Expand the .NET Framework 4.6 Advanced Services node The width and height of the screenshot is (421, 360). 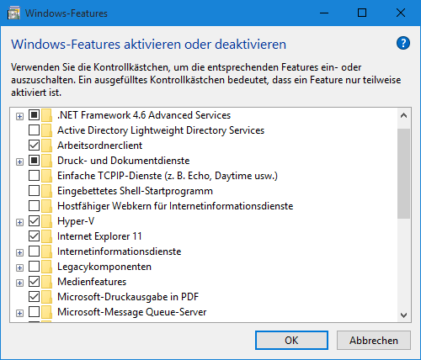point(20,116)
